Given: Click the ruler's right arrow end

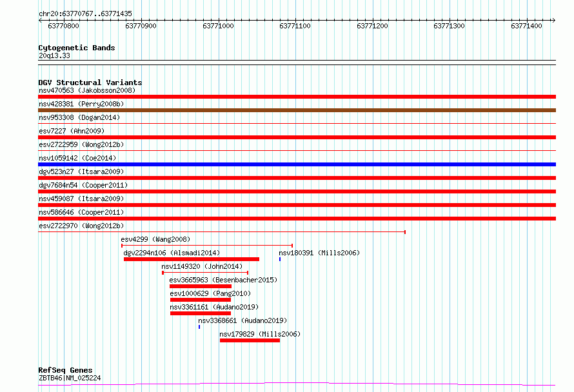Looking at the screenshot, I should (x=553, y=21).
